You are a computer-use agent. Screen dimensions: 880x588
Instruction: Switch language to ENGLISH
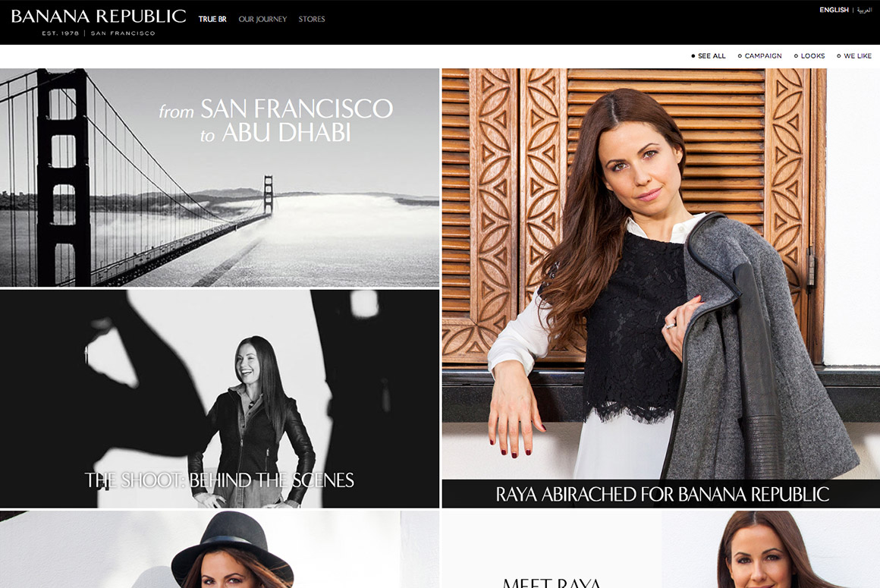tap(834, 10)
